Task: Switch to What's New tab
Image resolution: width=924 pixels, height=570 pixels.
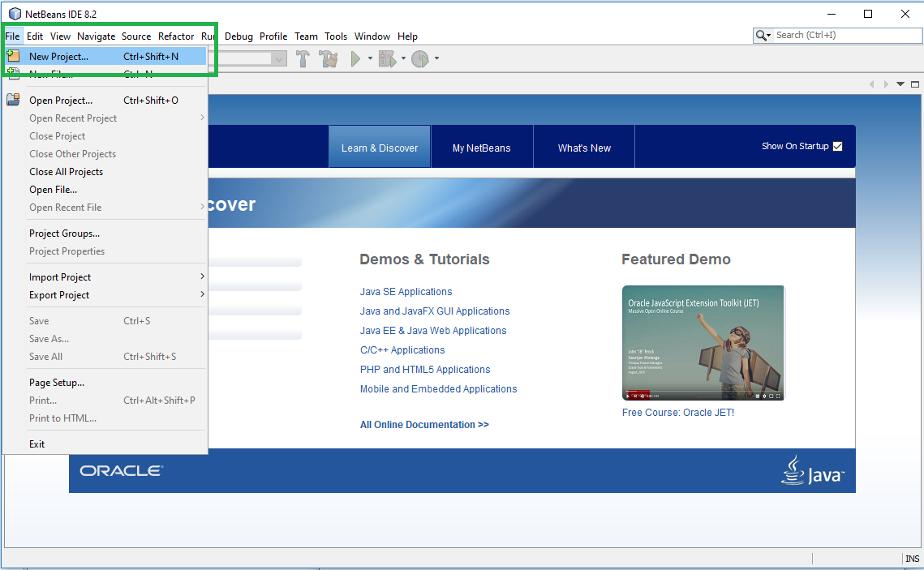Action: [x=584, y=148]
